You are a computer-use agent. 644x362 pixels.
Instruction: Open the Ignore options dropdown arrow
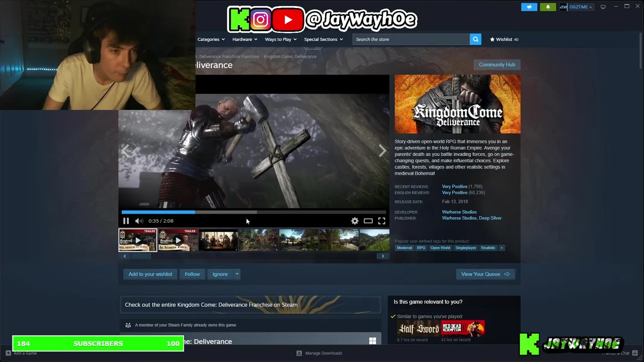coord(236,274)
